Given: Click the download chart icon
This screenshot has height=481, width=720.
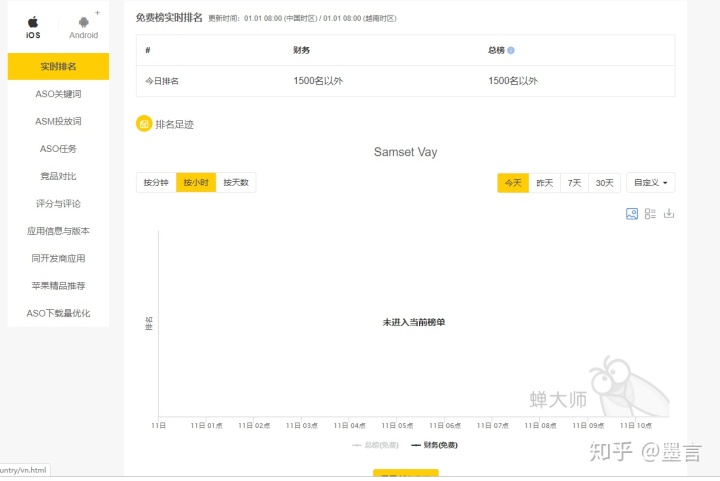Looking at the screenshot, I should [x=669, y=213].
